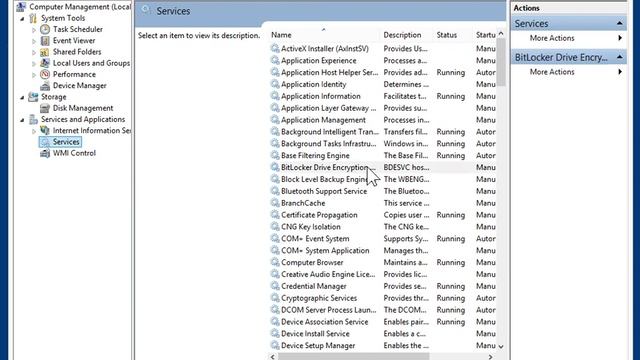This screenshot has height=360, width=640.
Task: Click the Performance icon
Action: click(x=45, y=74)
